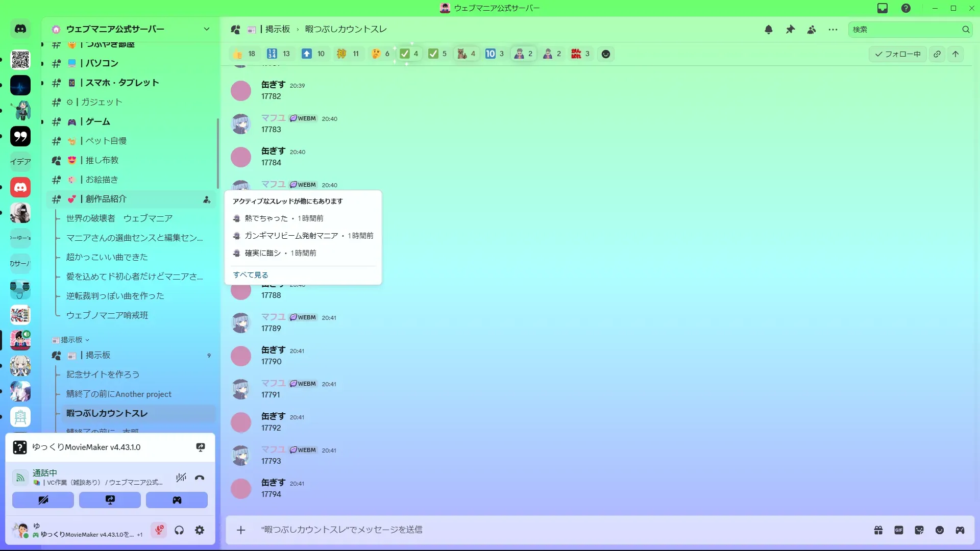Disconnect from the voice call
Viewport: 980px width, 551px height.
pos(200,478)
